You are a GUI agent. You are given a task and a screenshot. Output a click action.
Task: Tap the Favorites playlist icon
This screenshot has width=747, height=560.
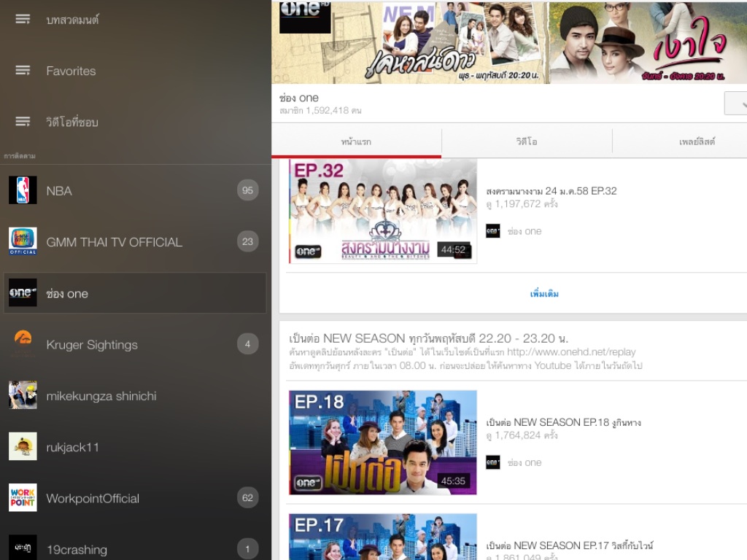[x=23, y=71]
